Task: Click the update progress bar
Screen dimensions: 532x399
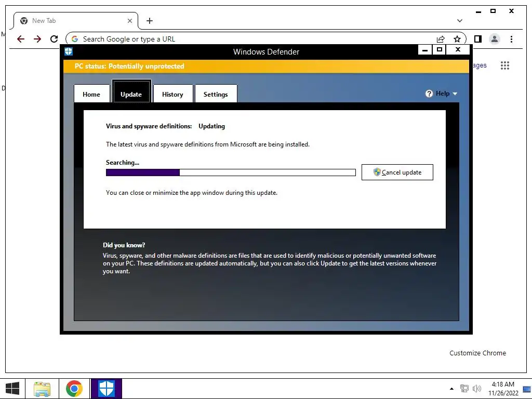Action: (x=231, y=172)
